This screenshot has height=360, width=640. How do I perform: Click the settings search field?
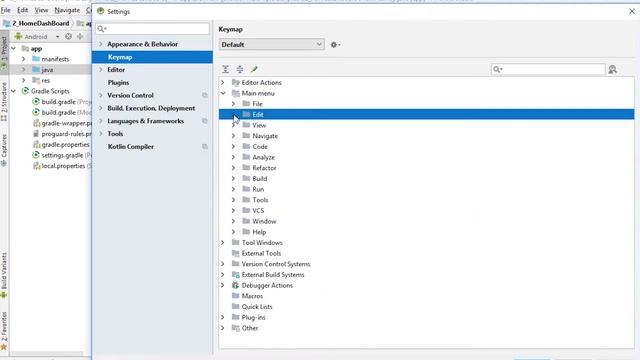[x=152, y=29]
